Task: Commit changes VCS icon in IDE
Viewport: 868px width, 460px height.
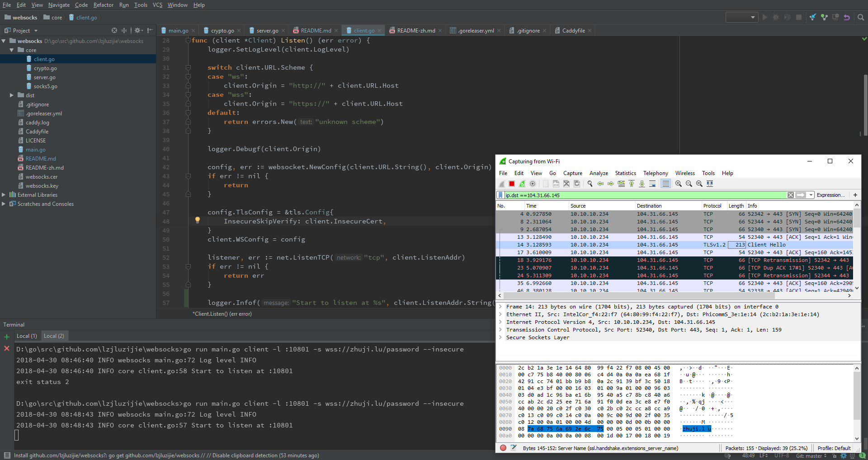Action: tap(824, 17)
